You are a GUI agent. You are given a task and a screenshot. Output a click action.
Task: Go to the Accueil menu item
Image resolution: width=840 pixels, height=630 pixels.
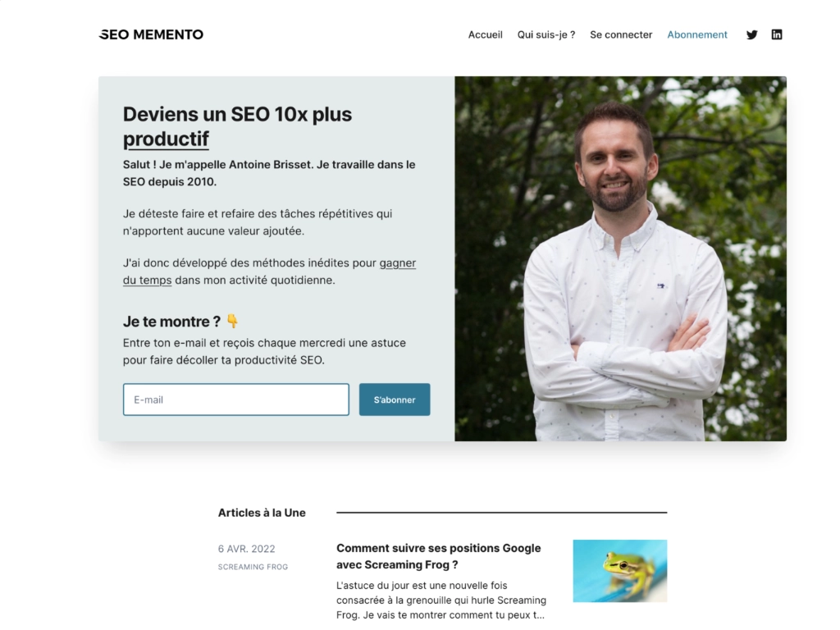click(485, 34)
